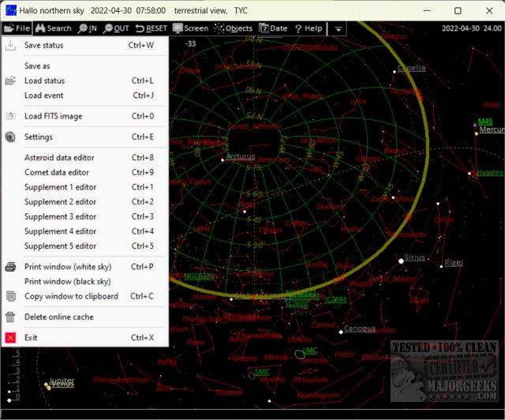
Task: Click the Load FITS image camera icon
Action: point(10,116)
